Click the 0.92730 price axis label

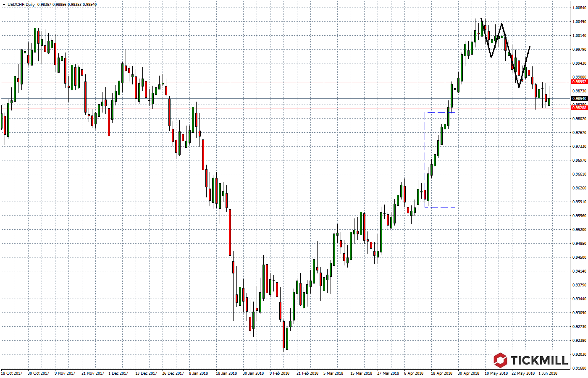point(579,326)
